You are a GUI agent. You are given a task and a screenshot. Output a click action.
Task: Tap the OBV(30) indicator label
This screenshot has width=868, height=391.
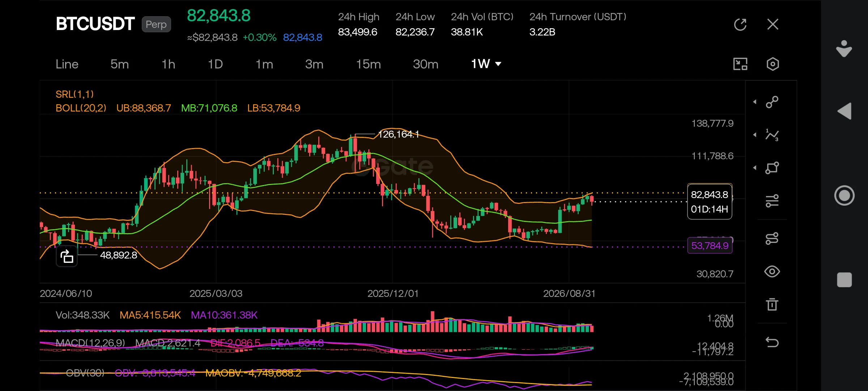click(x=85, y=373)
